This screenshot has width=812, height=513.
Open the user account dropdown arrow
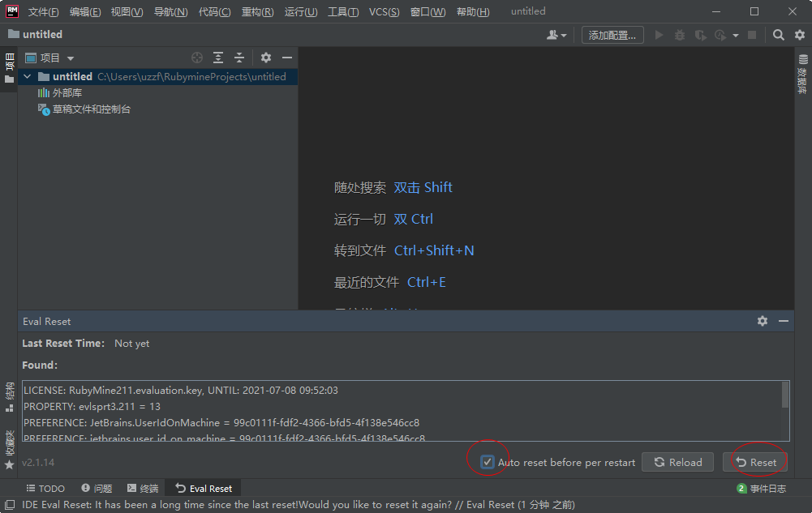click(x=564, y=35)
